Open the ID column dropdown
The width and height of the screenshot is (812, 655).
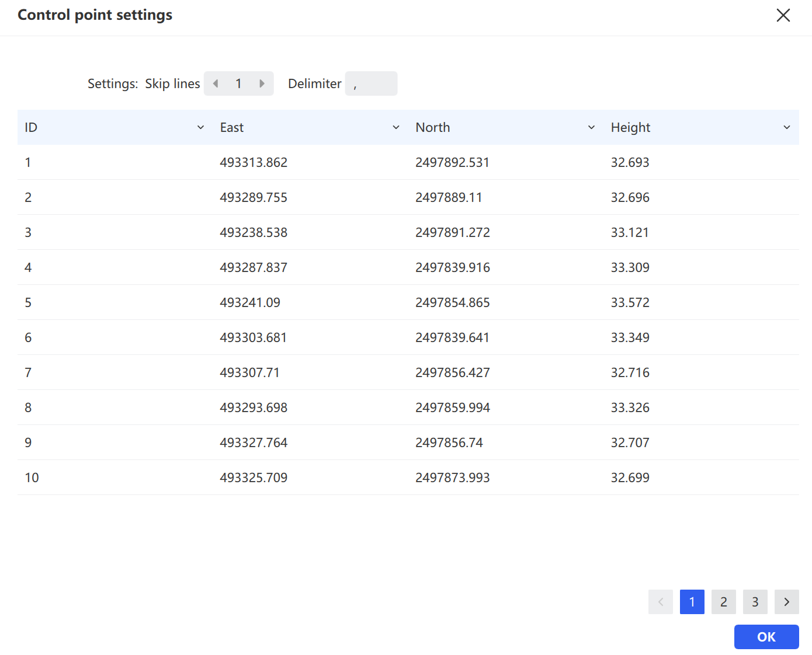200,127
